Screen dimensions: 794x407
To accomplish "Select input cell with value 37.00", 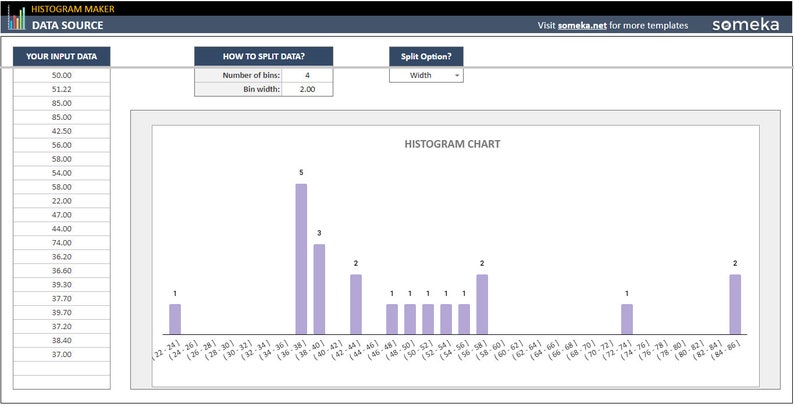I will tap(61, 354).
